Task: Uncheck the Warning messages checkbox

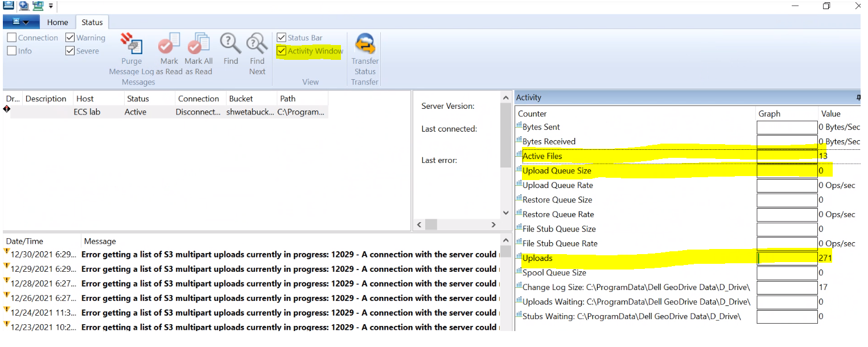Action: [70, 38]
